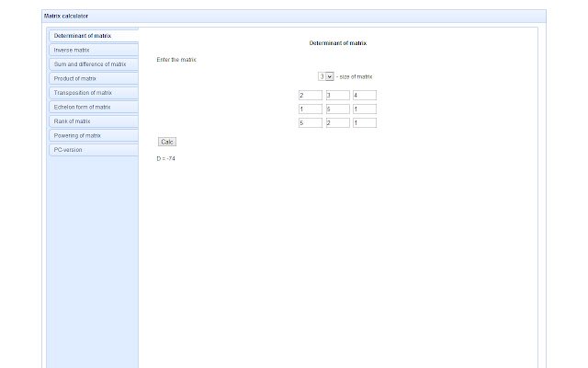Click the Calc button

pos(167,142)
